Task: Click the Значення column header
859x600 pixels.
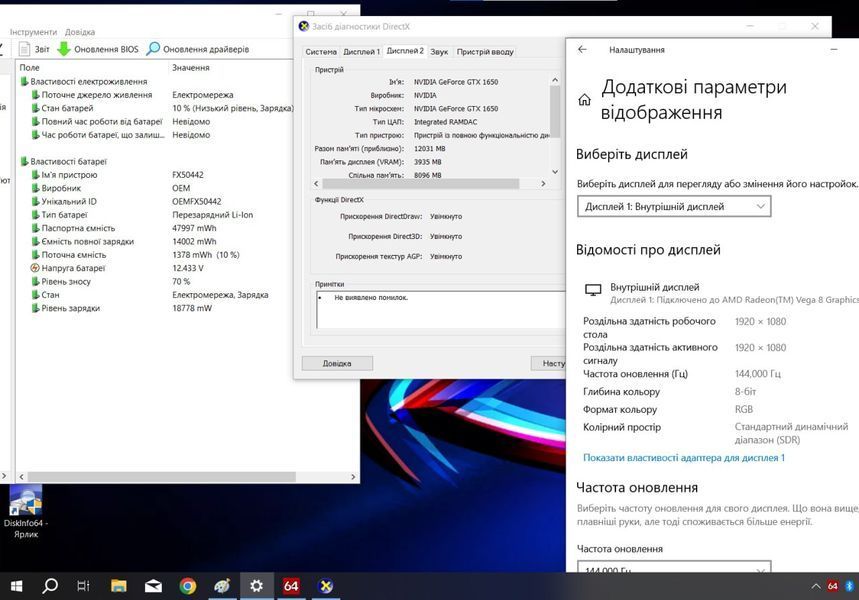Action: 191,67
